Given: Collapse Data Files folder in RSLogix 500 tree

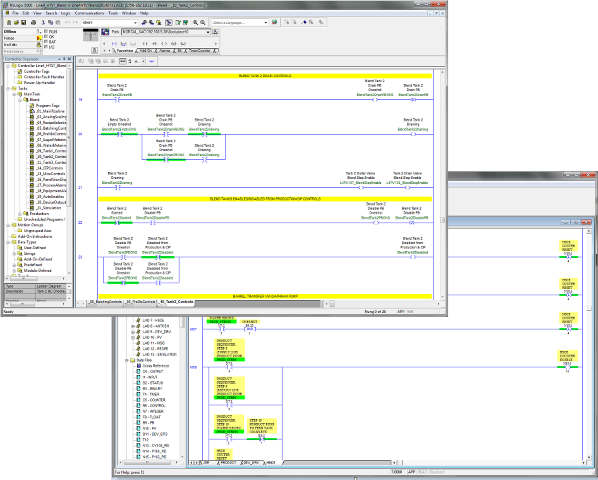Looking at the screenshot, I should [127, 360].
